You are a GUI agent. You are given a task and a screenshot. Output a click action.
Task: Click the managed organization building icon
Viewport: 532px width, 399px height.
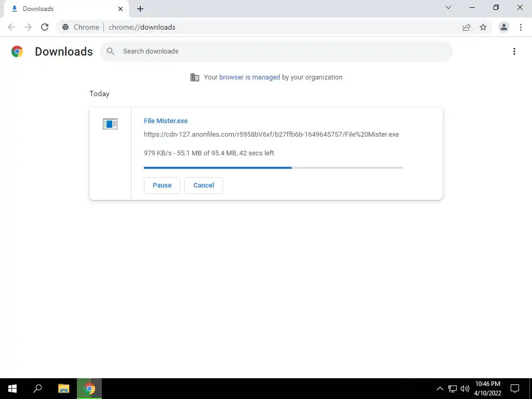click(x=195, y=77)
